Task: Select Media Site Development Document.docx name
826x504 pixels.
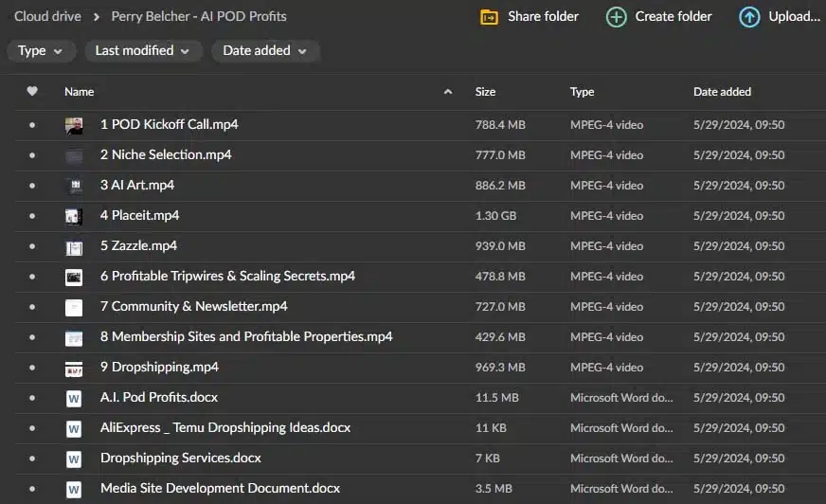Action: click(x=220, y=488)
